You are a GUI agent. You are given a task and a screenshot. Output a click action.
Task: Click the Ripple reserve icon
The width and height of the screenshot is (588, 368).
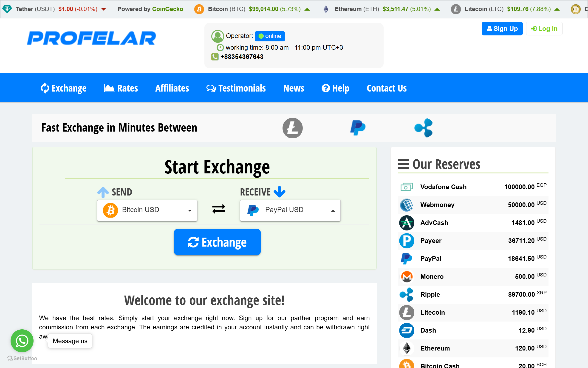(407, 294)
